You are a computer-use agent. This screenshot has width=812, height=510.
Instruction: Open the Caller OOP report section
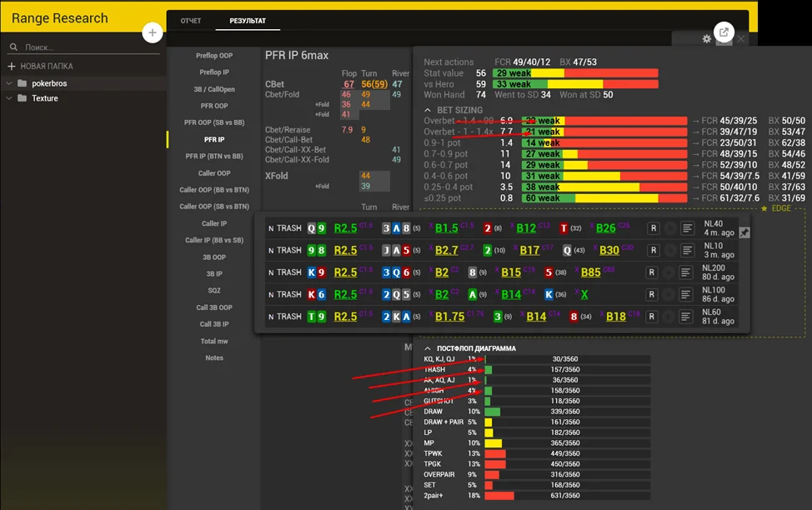[x=214, y=173]
